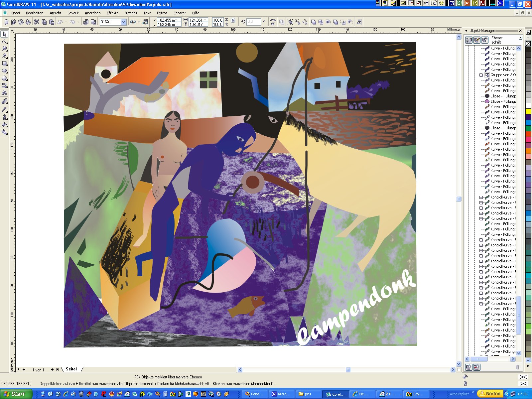Switch to the Seite1 page tab
The image size is (532, 399).
[x=71, y=369]
